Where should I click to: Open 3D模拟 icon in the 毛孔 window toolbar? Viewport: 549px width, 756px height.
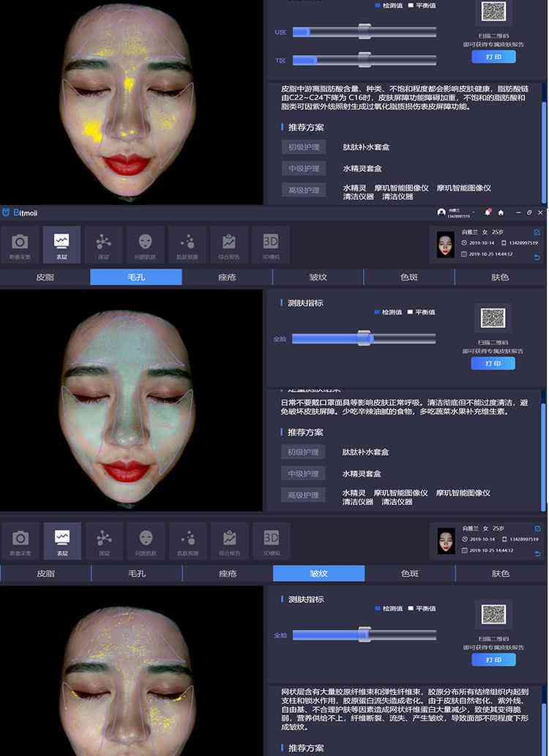(x=271, y=245)
